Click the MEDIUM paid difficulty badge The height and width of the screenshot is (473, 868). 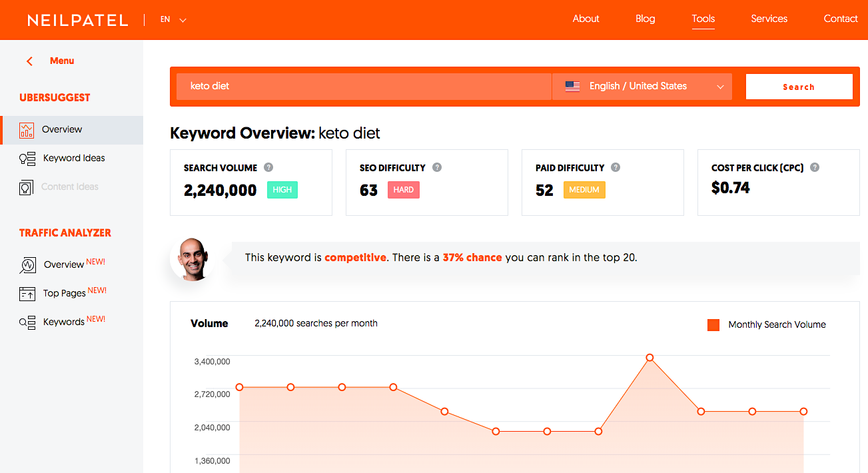tap(584, 190)
